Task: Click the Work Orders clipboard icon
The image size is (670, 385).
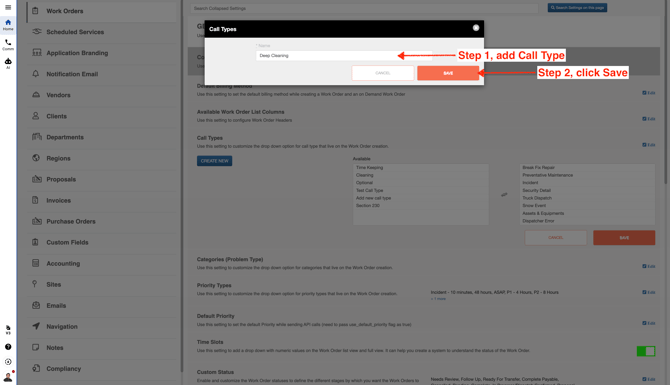Action: pyautogui.click(x=35, y=11)
